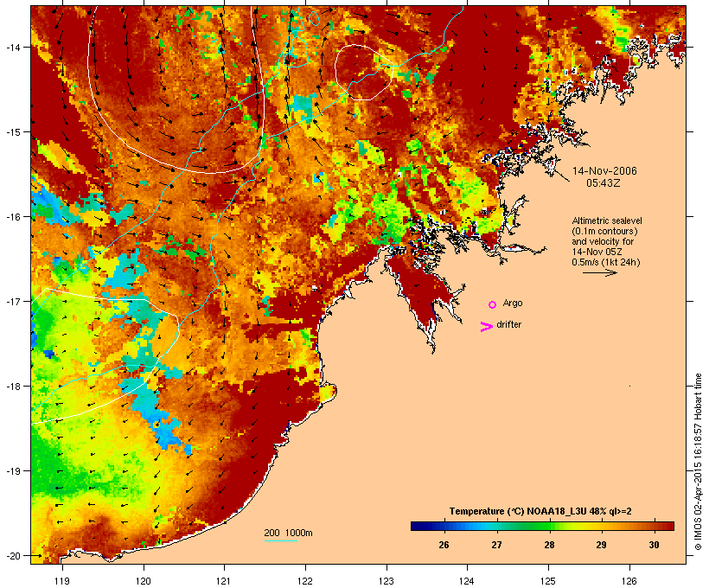Click the 124 longitude axis label
709x588 pixels.
[467, 581]
